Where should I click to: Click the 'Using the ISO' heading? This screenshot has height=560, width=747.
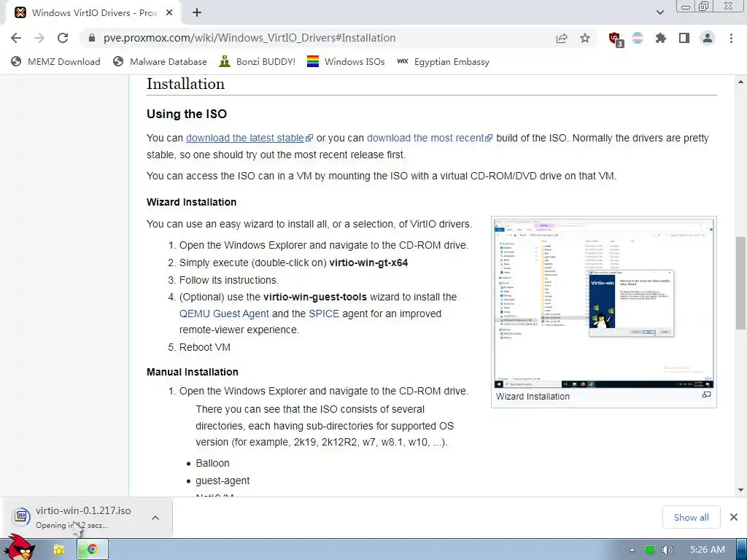pyautogui.click(x=187, y=114)
